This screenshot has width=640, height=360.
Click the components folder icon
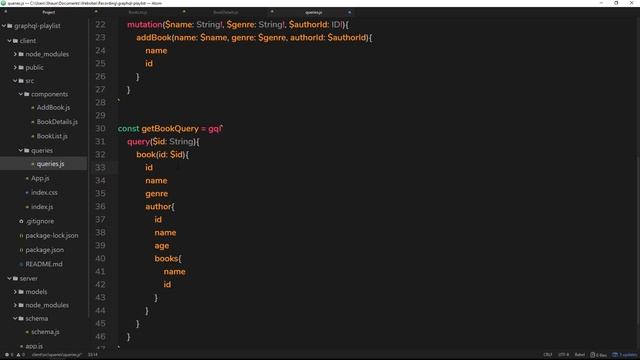pyautogui.click(x=27, y=94)
